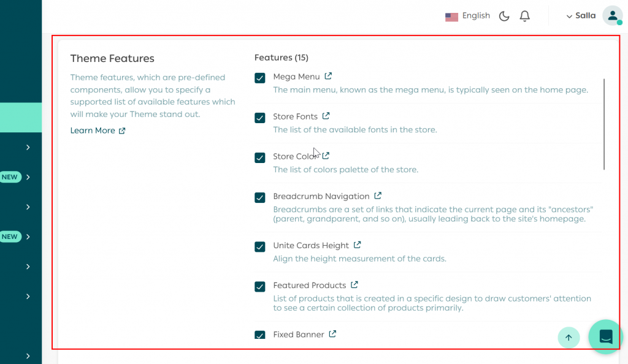Click the user profile avatar
Screen dimensions: 628x364
(x=611, y=16)
